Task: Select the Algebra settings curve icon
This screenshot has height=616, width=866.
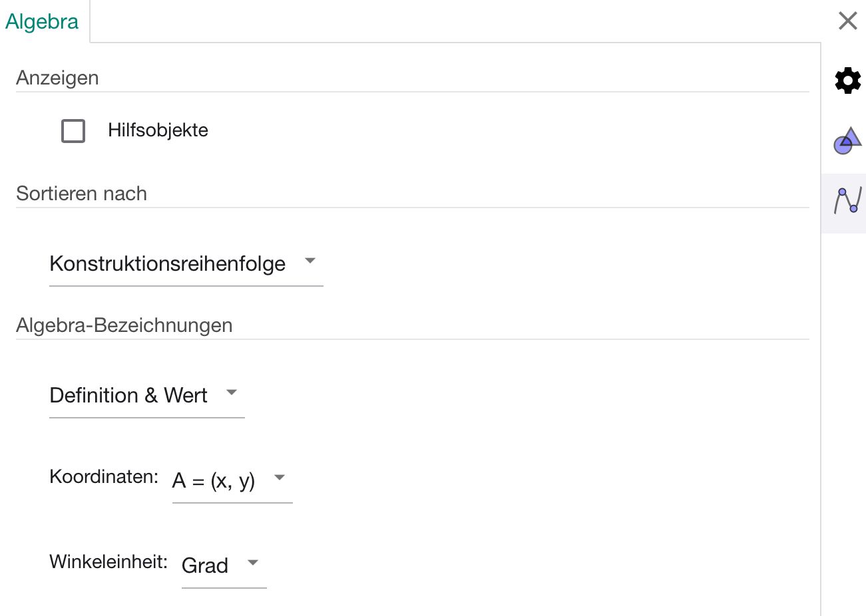Action: tap(847, 200)
